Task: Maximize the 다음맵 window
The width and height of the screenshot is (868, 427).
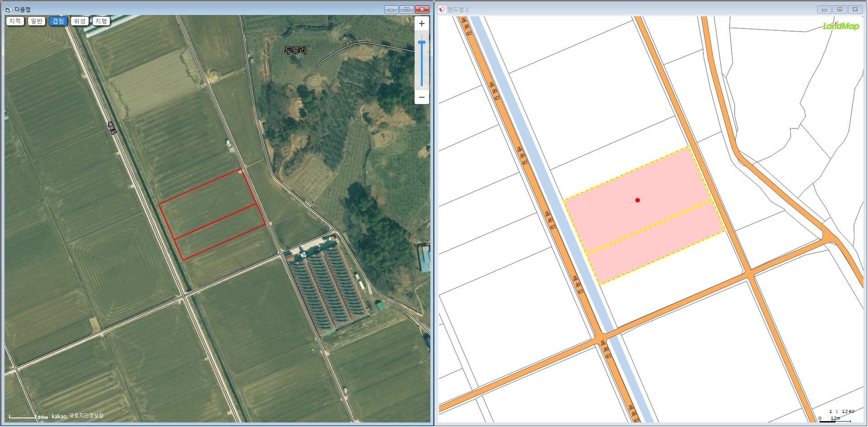Action: (x=406, y=9)
